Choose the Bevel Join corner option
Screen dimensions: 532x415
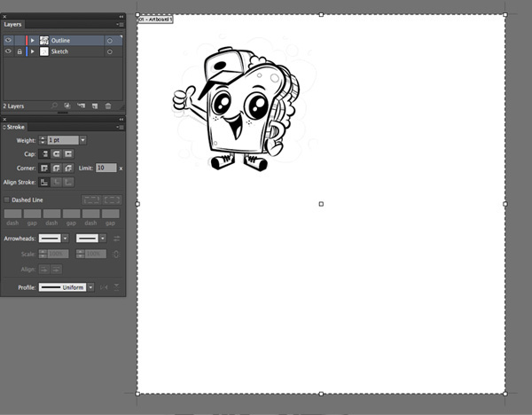66,168
